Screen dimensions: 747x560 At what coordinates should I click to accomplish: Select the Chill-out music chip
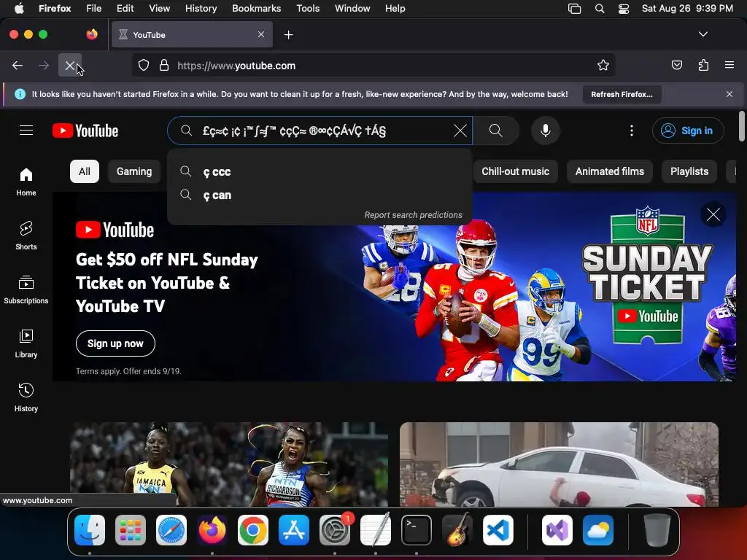pyautogui.click(x=515, y=171)
